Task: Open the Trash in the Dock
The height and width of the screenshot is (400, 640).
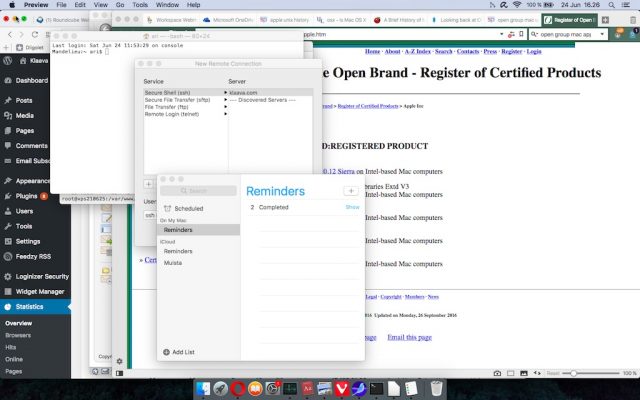Action: click(436, 389)
